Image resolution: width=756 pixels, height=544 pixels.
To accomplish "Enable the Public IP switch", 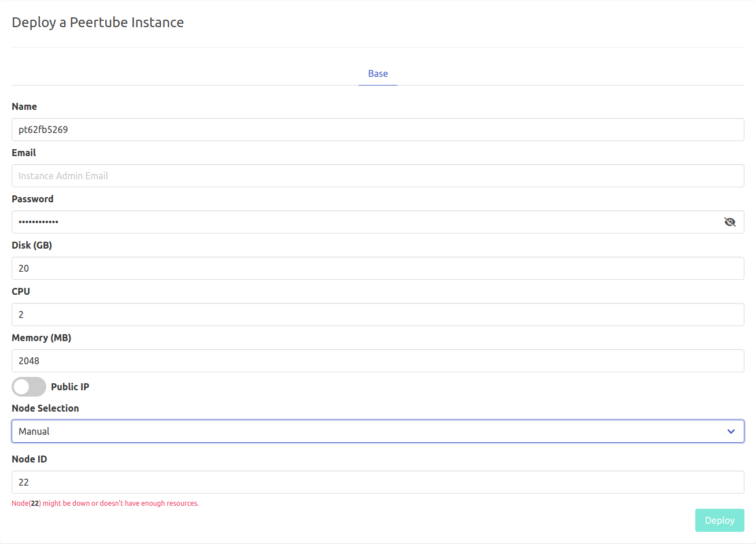I will coord(29,387).
